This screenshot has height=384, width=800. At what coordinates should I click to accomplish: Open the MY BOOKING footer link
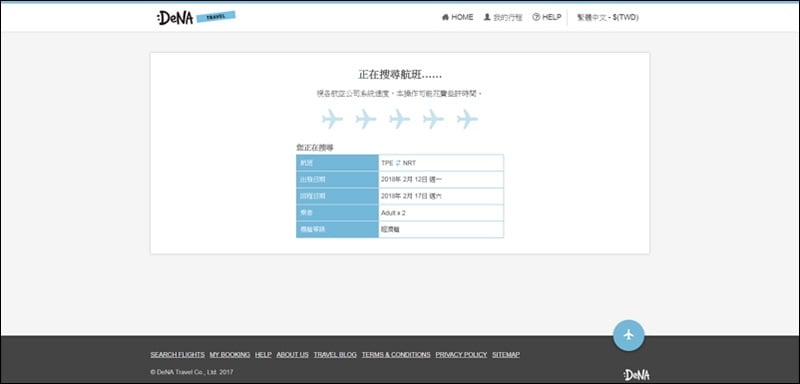(x=230, y=354)
